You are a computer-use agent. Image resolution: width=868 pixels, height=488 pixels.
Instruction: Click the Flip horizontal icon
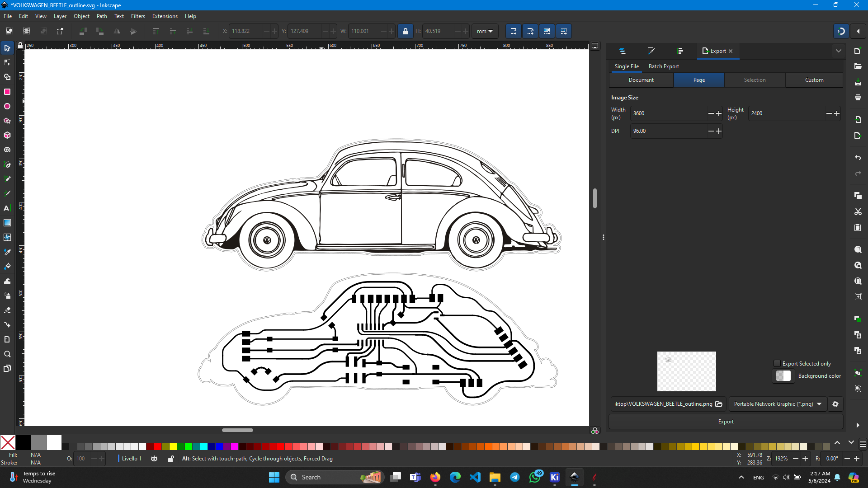point(117,31)
